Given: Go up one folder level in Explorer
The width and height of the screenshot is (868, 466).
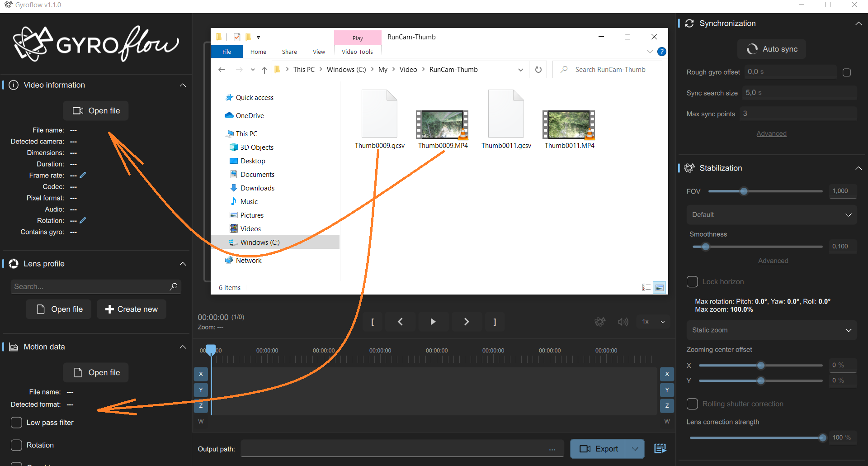Looking at the screenshot, I should coord(264,70).
